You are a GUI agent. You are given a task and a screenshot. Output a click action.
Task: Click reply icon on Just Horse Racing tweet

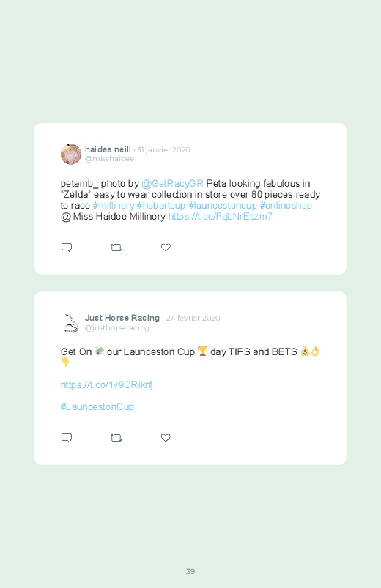67,438
